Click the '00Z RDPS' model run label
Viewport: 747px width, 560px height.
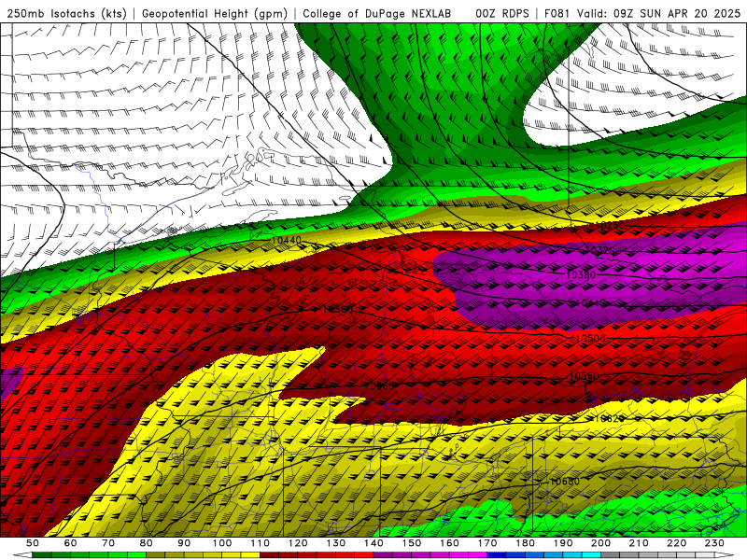click(x=502, y=13)
